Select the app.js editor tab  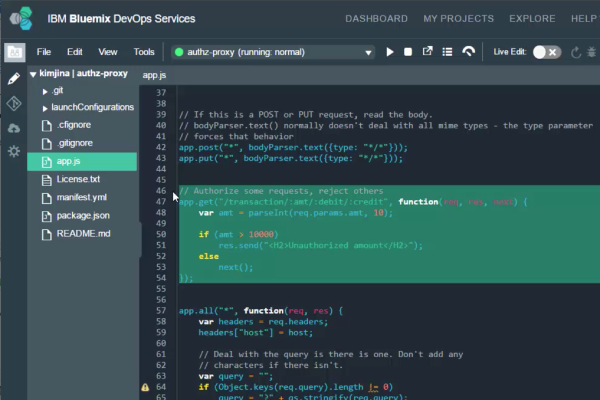(x=154, y=75)
